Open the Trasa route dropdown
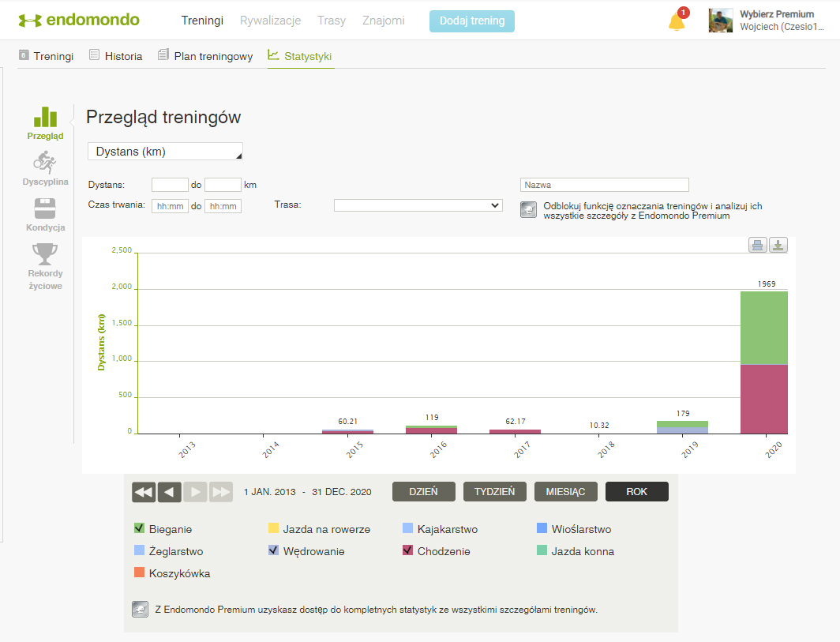This screenshot has width=840, height=642. tap(418, 205)
